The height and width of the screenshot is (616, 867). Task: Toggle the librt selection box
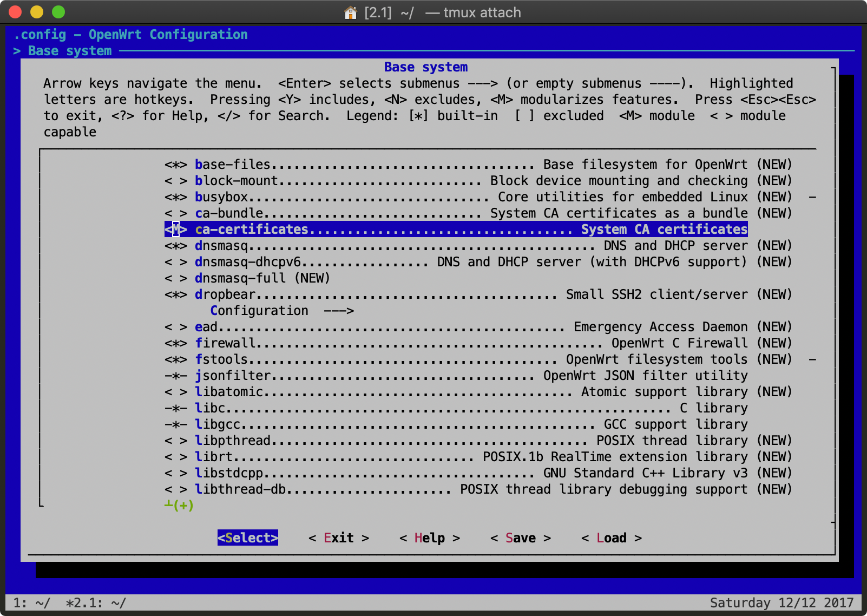click(176, 457)
